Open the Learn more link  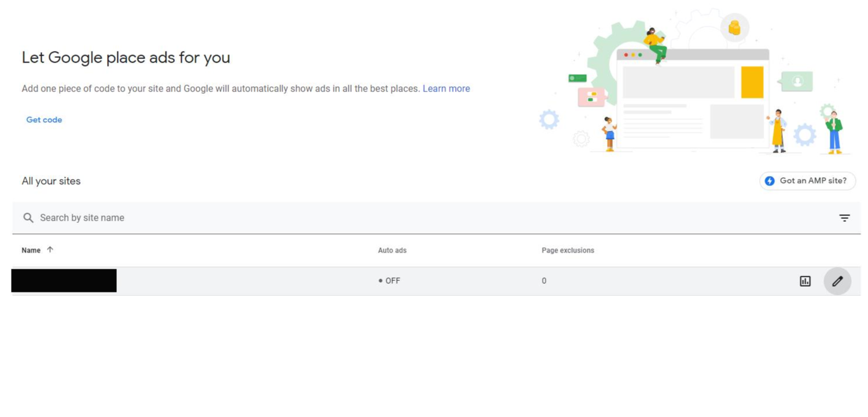pos(446,89)
